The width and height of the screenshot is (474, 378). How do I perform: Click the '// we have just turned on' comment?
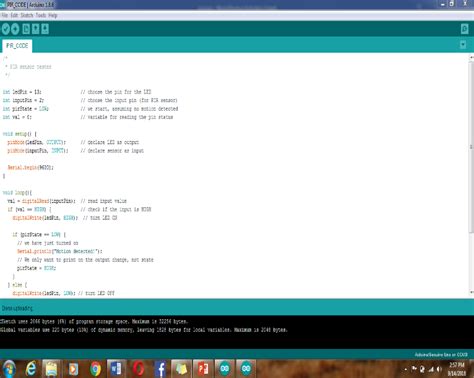pyautogui.click(x=48, y=243)
